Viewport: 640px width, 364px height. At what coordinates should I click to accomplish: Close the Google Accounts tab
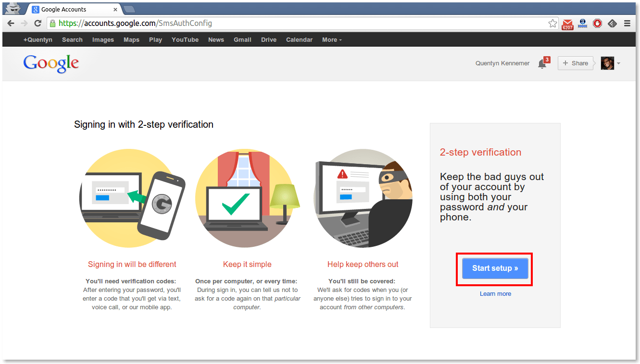[x=115, y=10]
